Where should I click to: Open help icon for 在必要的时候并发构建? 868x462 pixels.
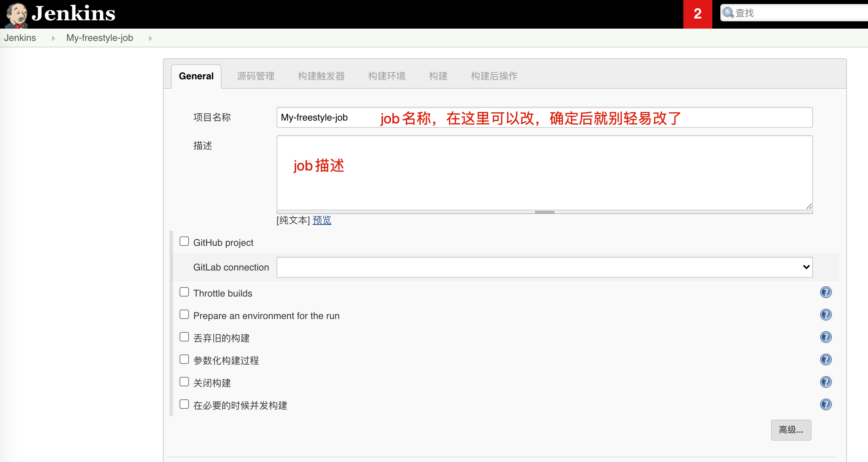(826, 404)
